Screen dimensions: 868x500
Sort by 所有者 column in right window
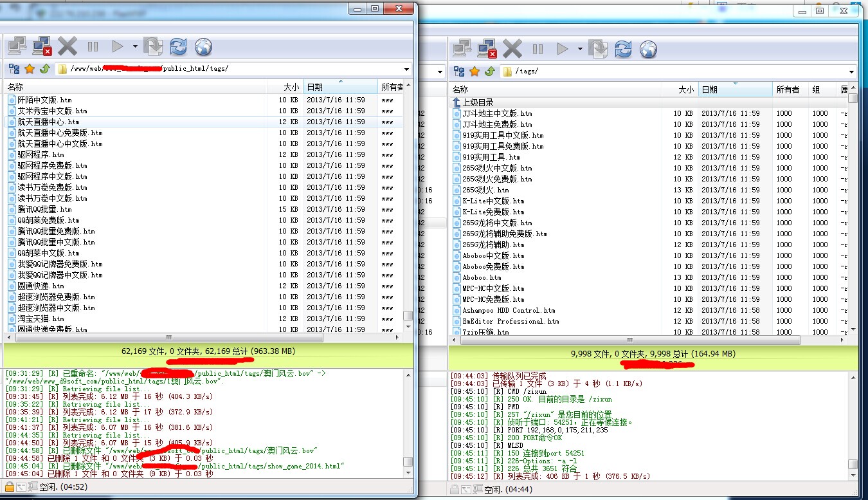click(790, 89)
